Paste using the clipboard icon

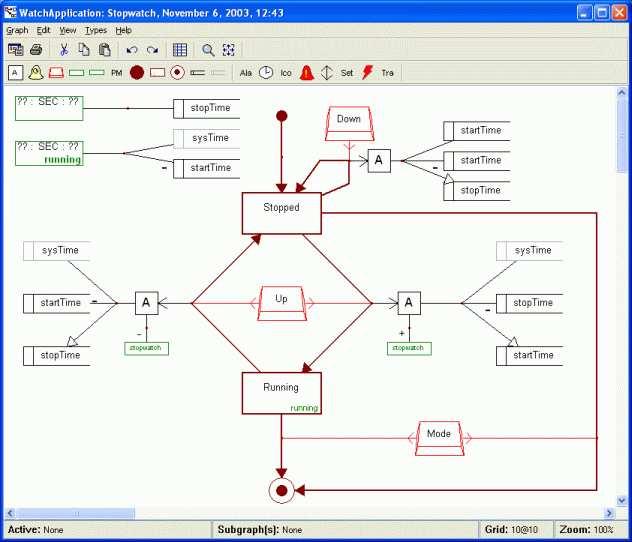104,50
